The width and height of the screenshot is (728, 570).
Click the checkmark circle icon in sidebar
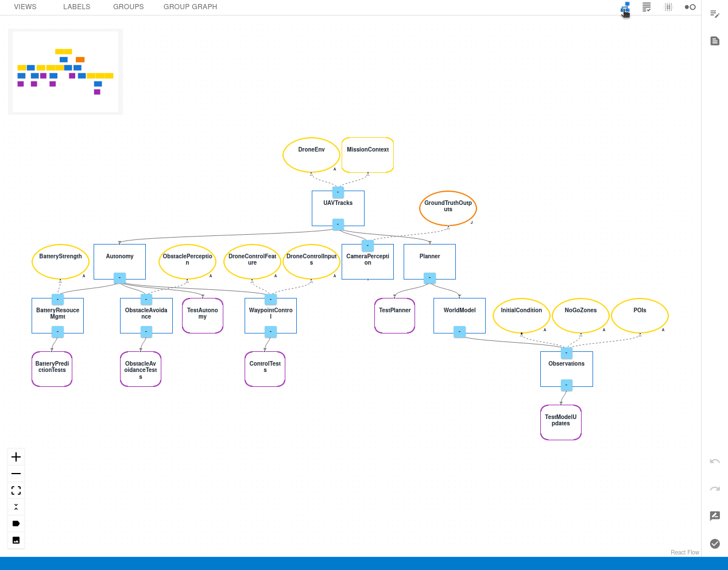715,544
